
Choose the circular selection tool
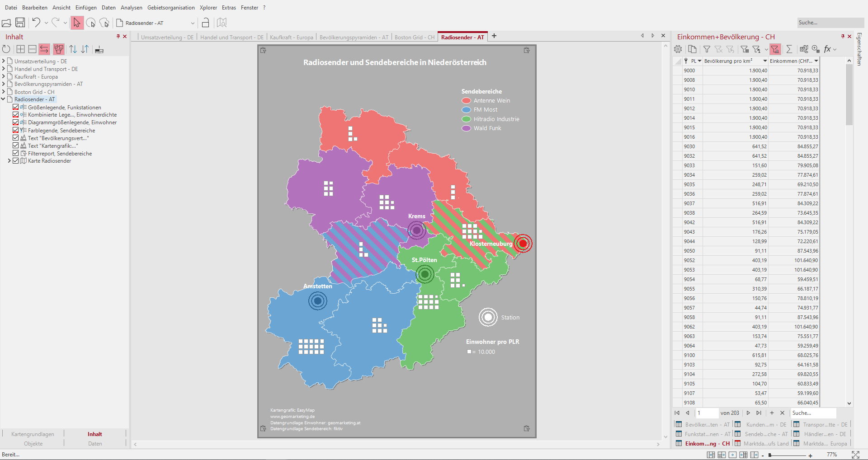point(90,23)
